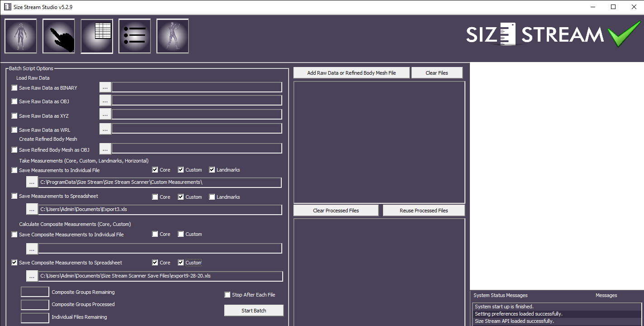Uncheck Landmarks for Measurements to Individual File
The image size is (644, 326).
coord(212,170)
